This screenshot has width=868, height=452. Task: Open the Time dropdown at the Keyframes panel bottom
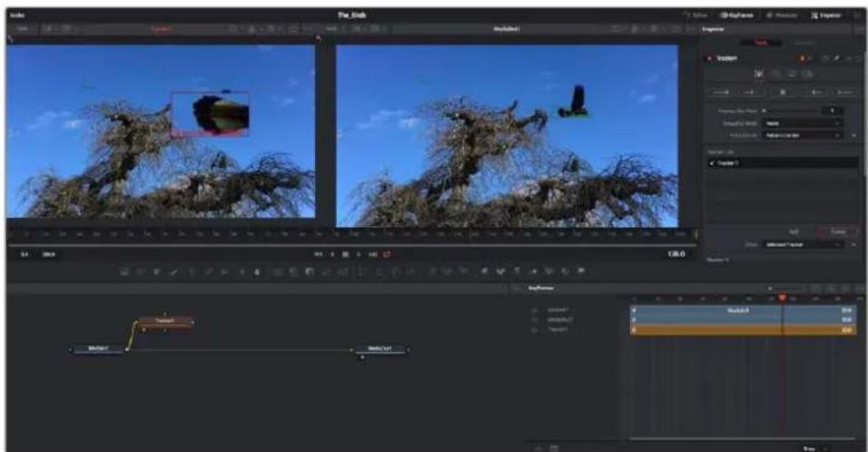815,447
